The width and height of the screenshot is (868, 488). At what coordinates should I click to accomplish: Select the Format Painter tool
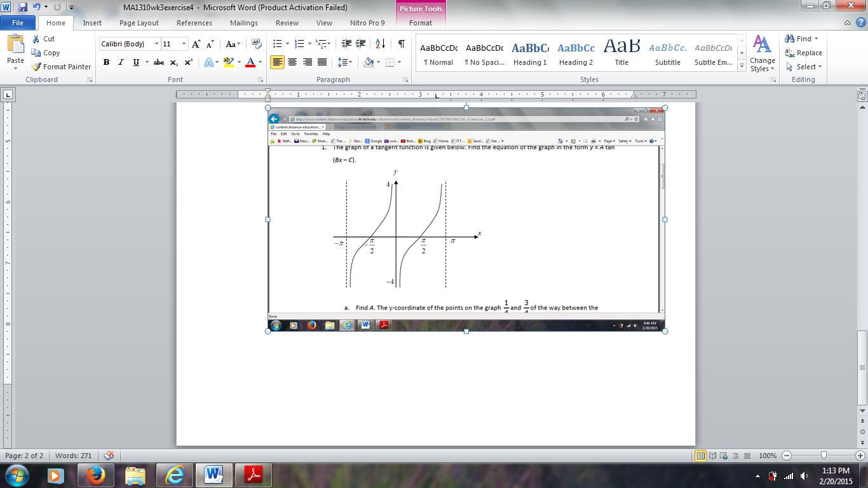click(x=61, y=66)
